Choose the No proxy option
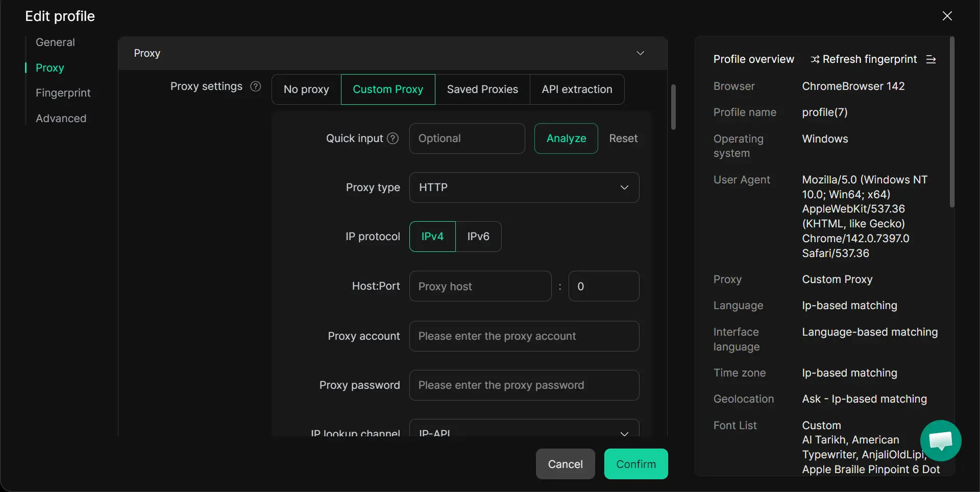 pos(306,89)
